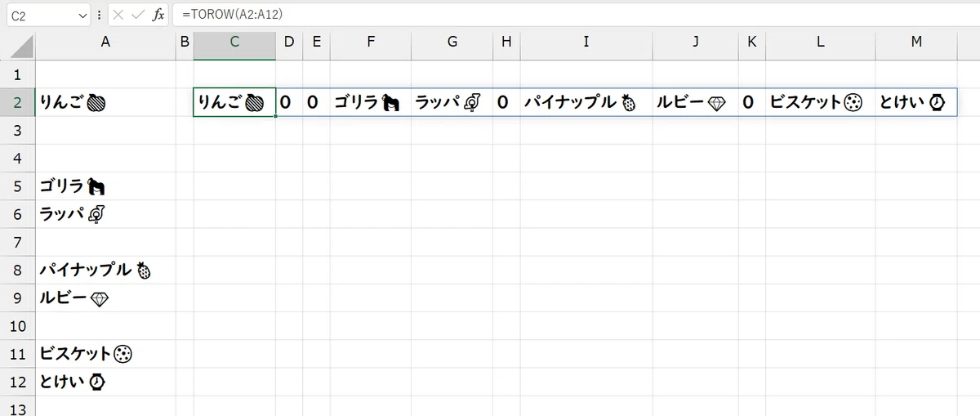Click cell J2 containing ルビー
Viewport: 980px width, 416px height.
tap(695, 102)
